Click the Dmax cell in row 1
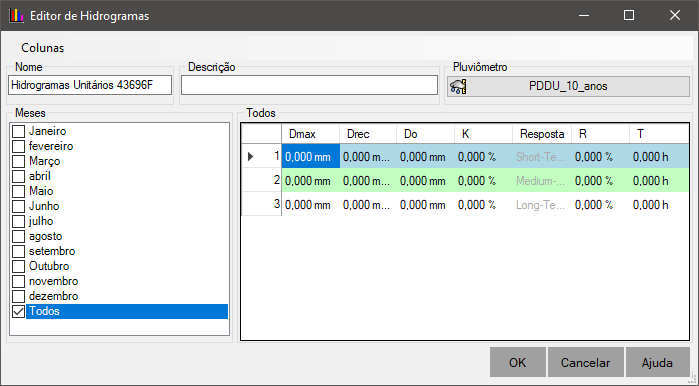Screen dimensions: 699x386 [x=310, y=156]
